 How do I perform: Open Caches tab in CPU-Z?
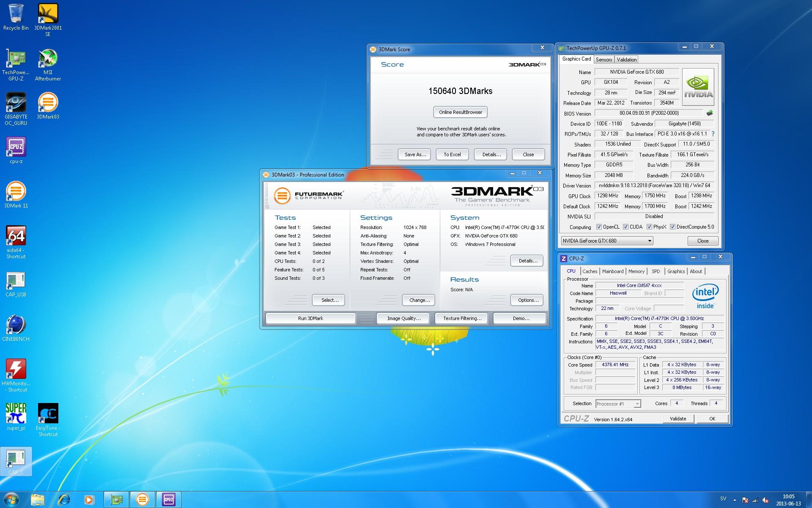[x=590, y=271]
